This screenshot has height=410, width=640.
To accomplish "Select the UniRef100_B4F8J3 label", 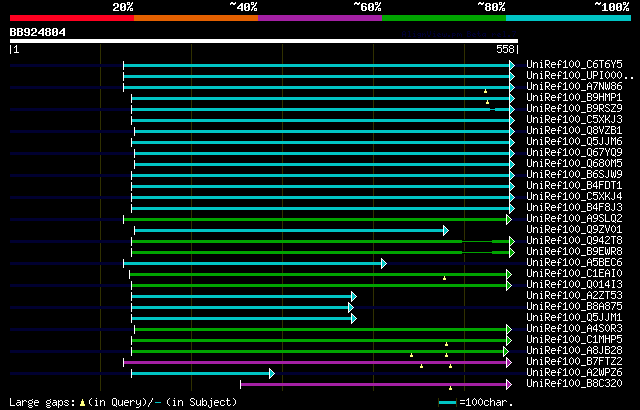I will [574, 208].
